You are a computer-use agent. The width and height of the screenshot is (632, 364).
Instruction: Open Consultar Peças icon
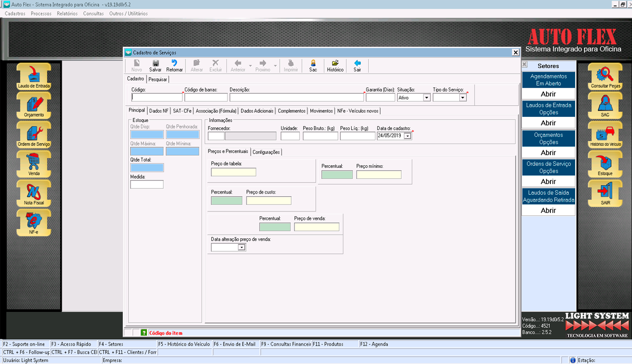605,76
